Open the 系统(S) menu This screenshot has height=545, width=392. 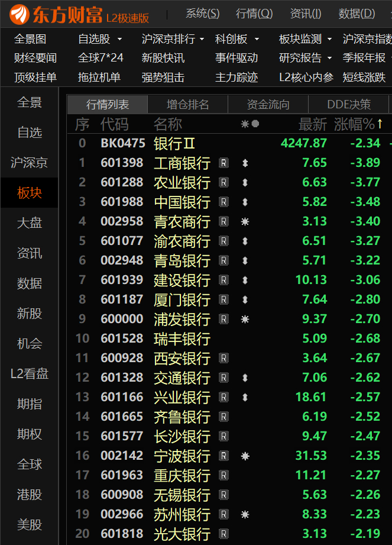click(x=202, y=14)
